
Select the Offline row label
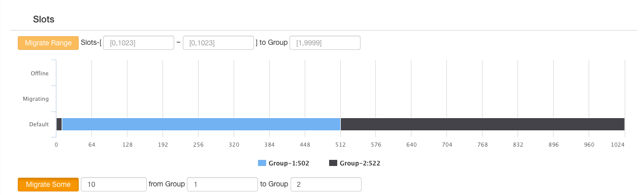(40, 73)
